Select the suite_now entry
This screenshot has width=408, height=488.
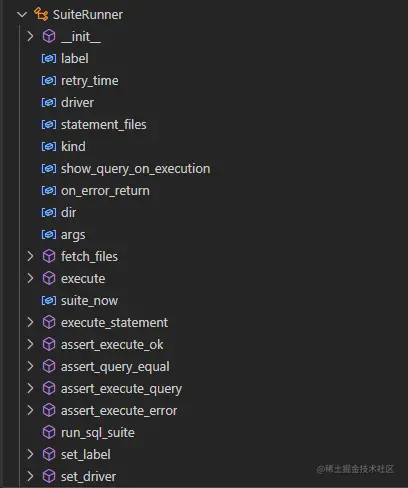pos(90,301)
